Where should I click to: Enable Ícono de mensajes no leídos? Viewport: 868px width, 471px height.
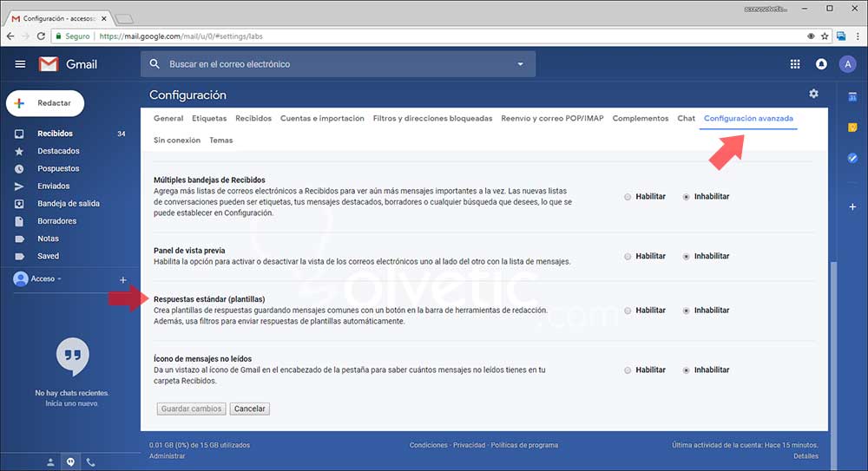tap(628, 370)
